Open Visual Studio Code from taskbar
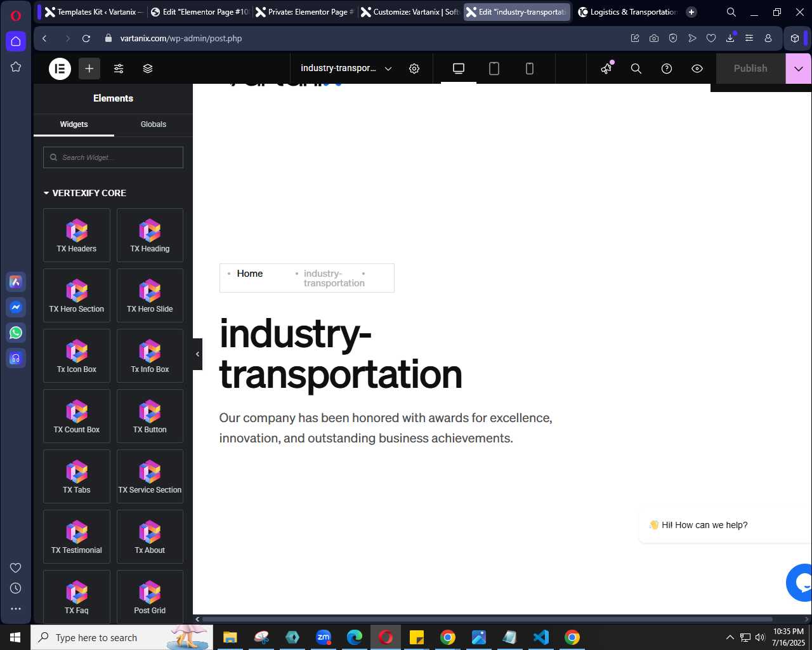Screen dimensions: 812x650 tap(541, 637)
